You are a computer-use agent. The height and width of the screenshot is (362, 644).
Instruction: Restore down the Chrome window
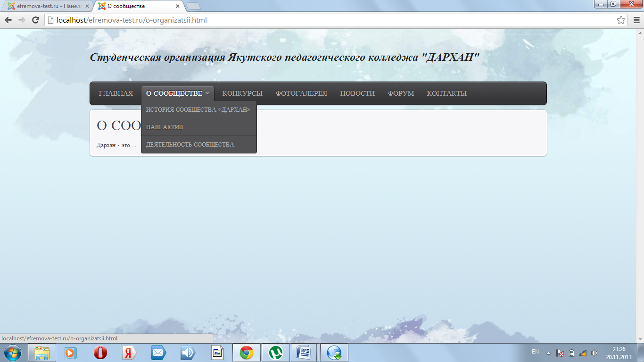pos(613,4)
